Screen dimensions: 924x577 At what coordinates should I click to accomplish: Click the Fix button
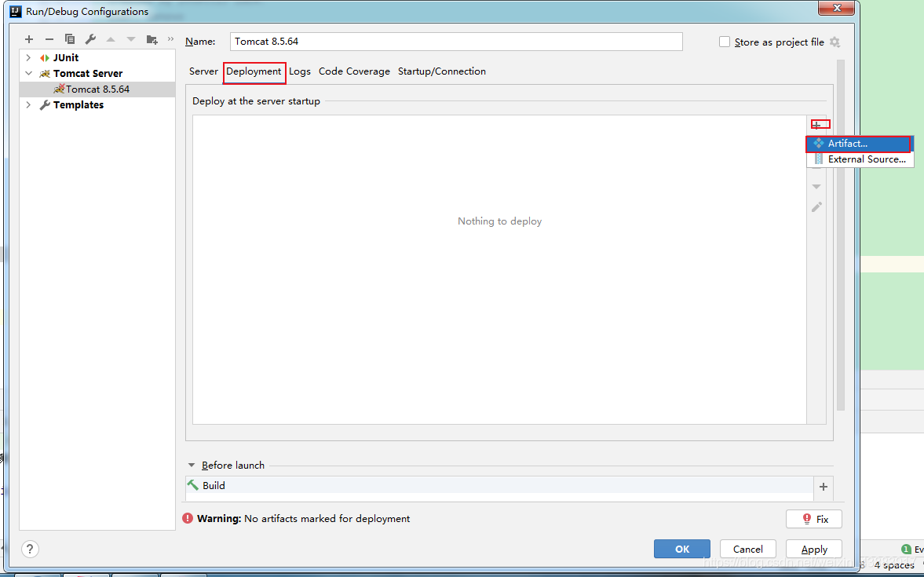pos(814,519)
